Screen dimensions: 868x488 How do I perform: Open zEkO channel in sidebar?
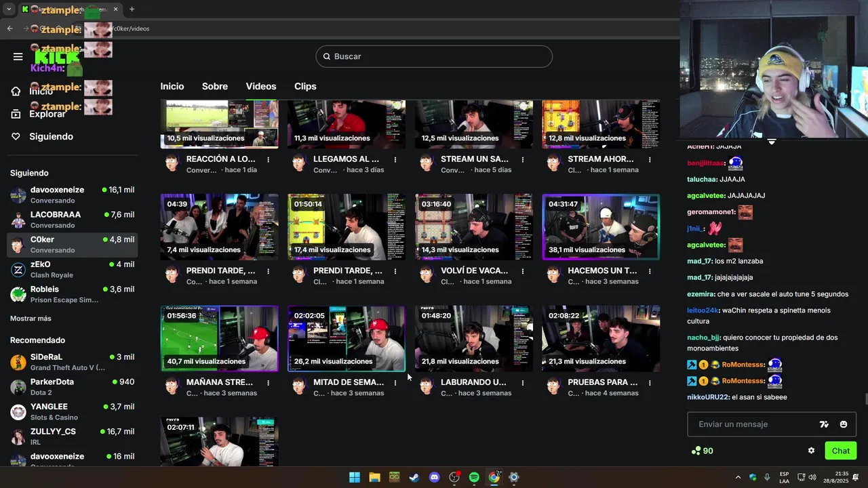click(x=72, y=270)
